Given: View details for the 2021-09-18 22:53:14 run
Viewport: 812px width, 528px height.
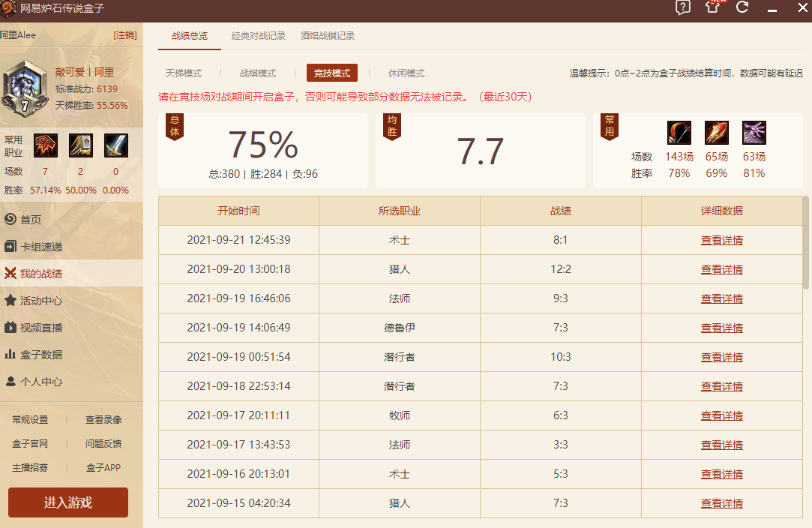Looking at the screenshot, I should 722,386.
